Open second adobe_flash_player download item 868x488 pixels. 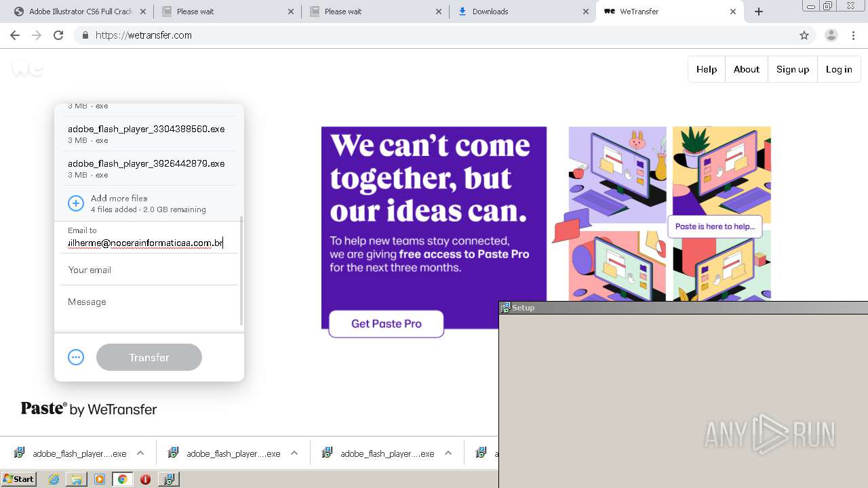point(224,453)
